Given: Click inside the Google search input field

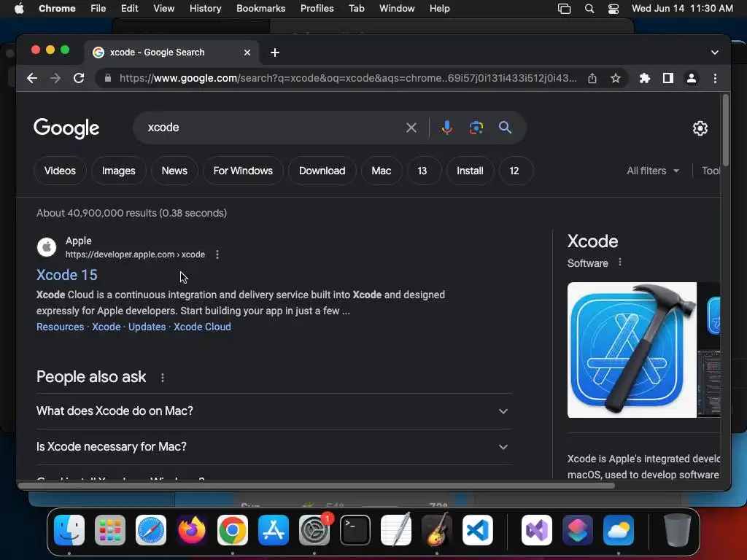Looking at the screenshot, I should (271, 128).
